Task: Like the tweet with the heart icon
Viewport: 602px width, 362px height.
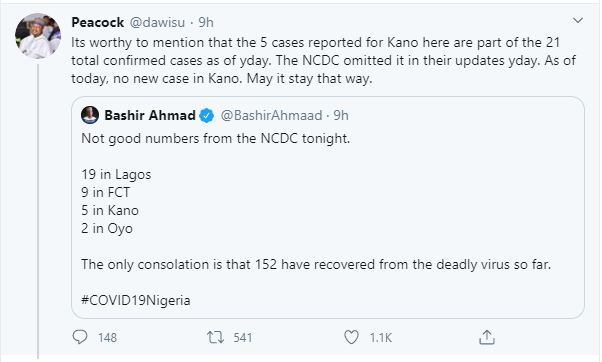Action: pos(351,337)
